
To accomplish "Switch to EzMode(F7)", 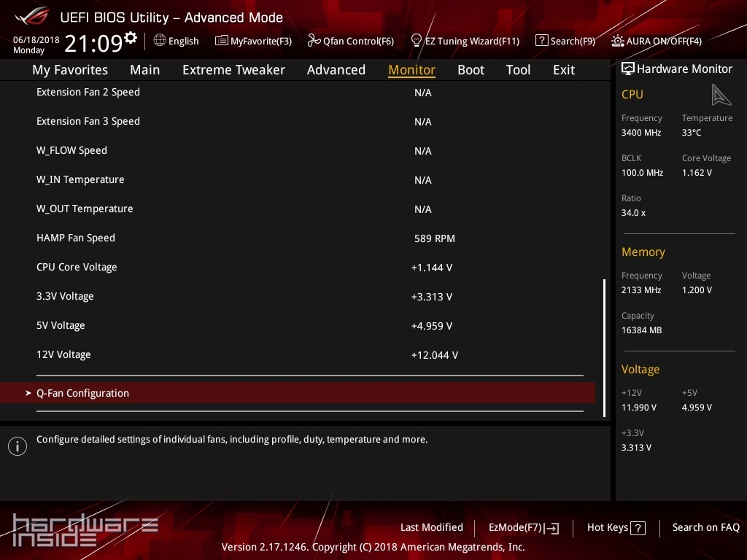I will coord(515,527).
